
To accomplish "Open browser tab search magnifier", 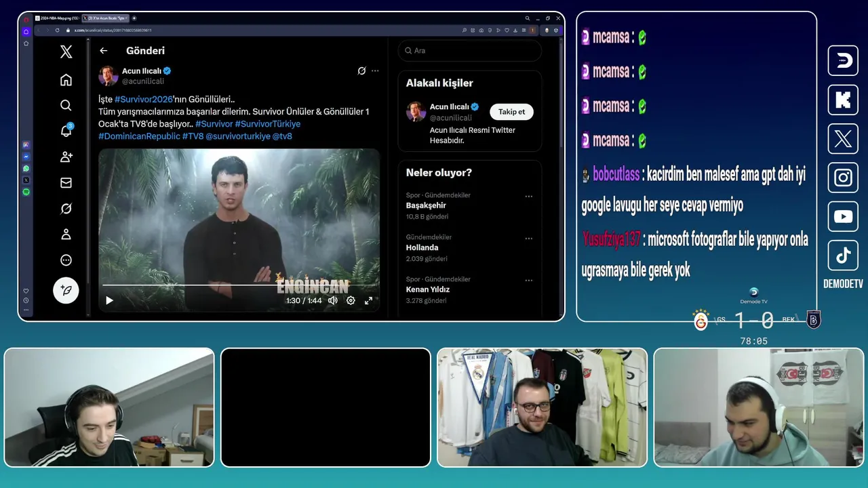I will tap(527, 18).
